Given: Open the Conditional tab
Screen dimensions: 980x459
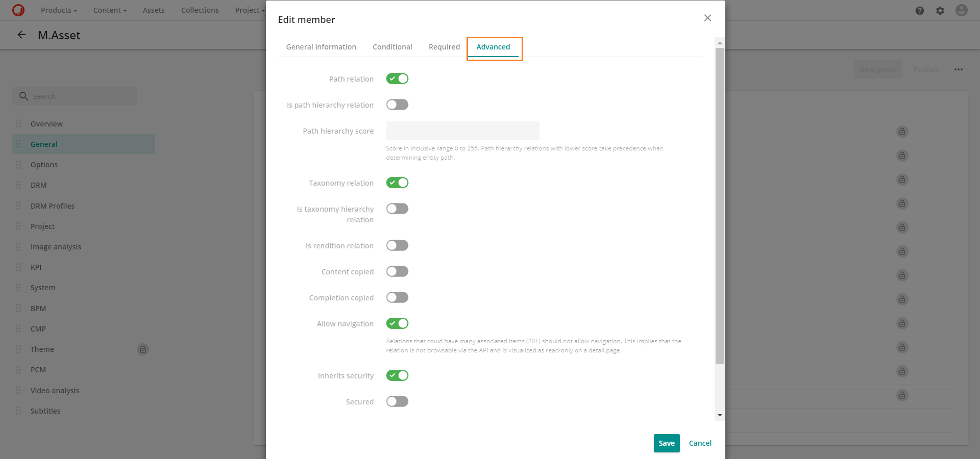Looking at the screenshot, I should point(392,47).
